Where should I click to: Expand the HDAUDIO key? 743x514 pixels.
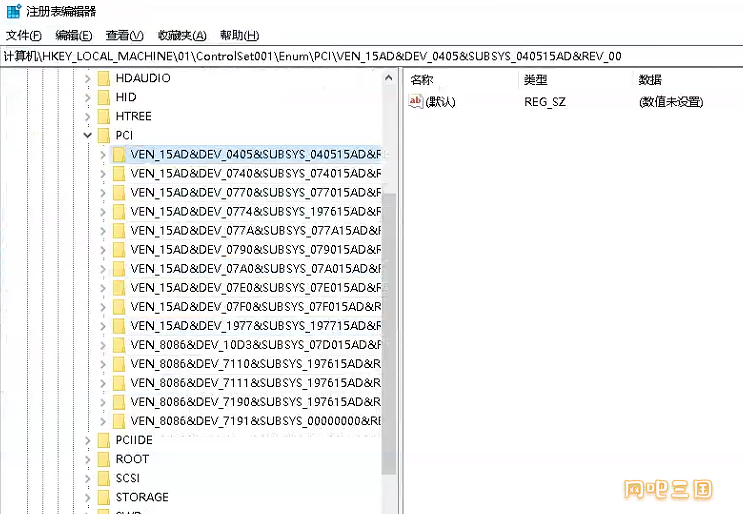pos(88,78)
